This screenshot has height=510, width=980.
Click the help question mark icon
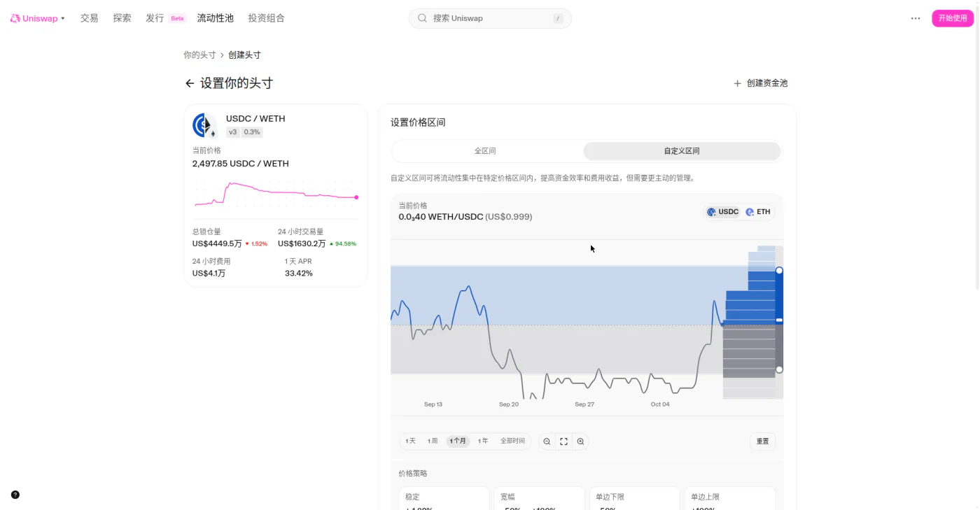(15, 495)
